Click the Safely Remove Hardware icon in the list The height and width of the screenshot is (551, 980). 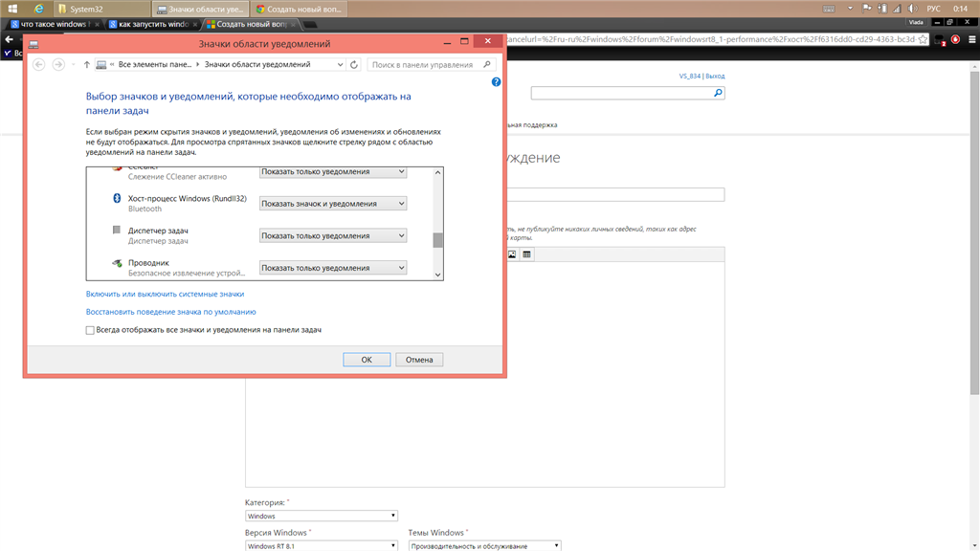point(117,263)
